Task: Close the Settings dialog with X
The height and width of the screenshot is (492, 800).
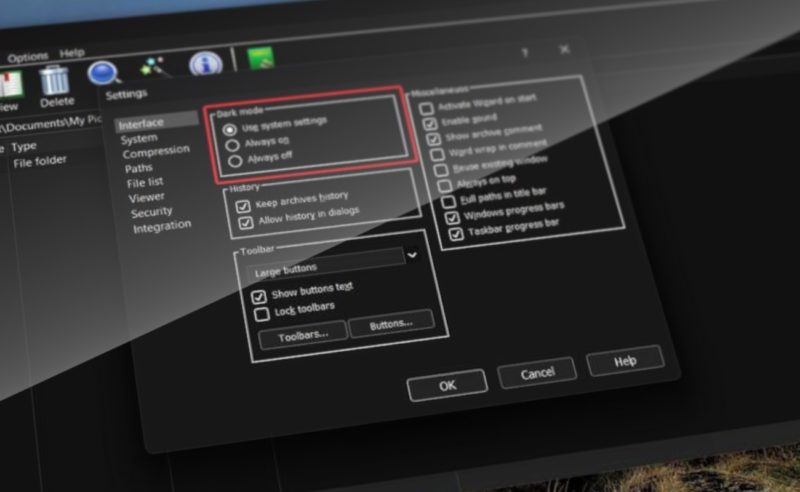Action: (x=564, y=49)
